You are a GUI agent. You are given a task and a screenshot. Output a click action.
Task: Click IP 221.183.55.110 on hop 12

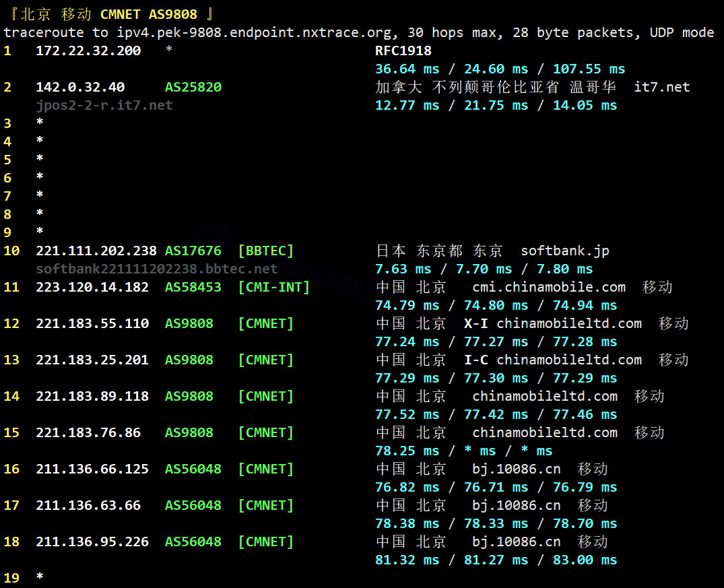(x=92, y=323)
